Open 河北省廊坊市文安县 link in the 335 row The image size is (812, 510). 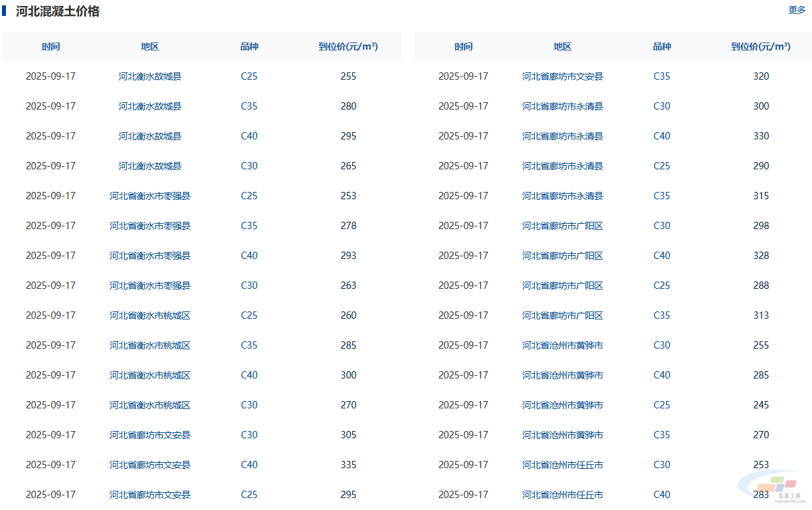tap(150, 465)
